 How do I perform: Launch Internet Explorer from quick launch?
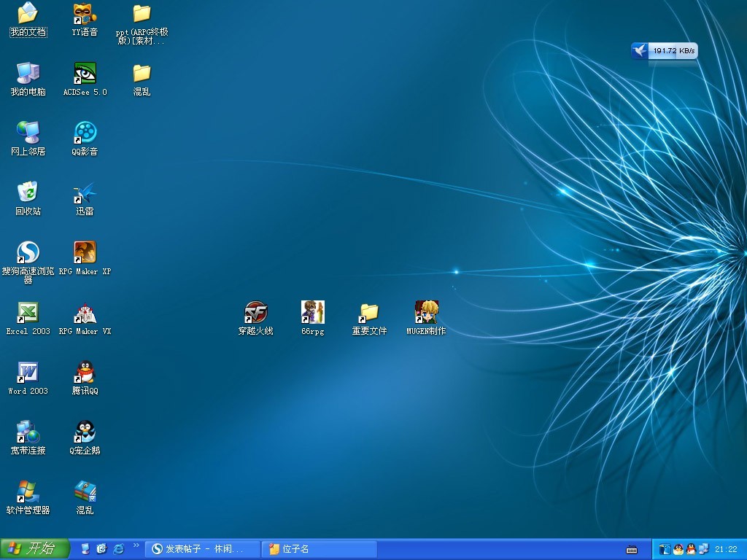click(x=118, y=549)
